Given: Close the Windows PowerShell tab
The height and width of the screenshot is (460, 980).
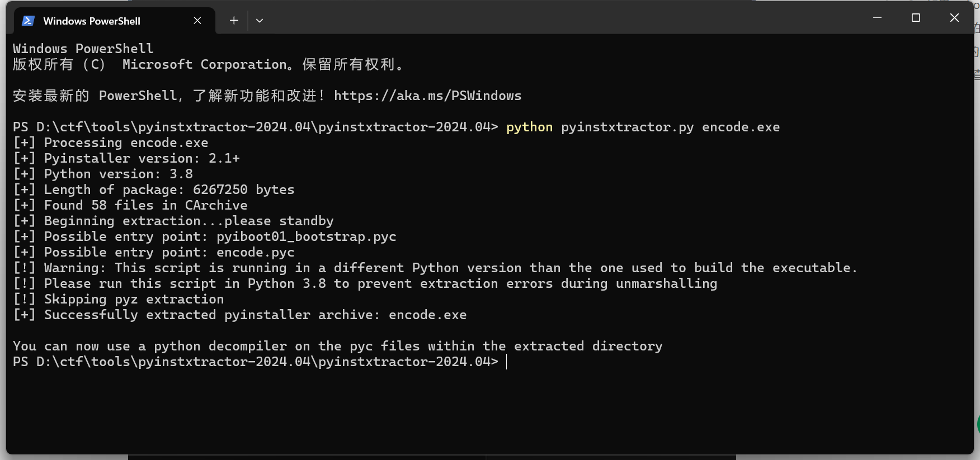Looking at the screenshot, I should [197, 21].
